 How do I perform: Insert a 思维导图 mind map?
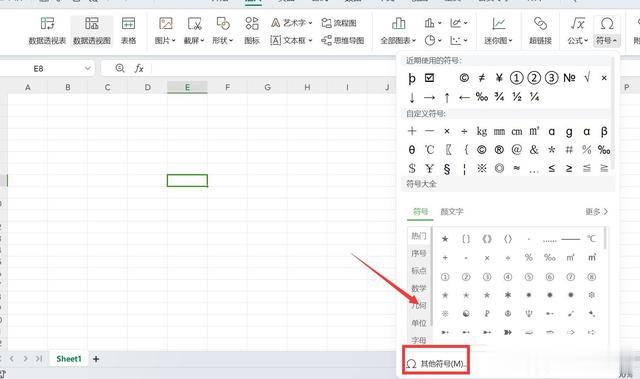(x=343, y=40)
